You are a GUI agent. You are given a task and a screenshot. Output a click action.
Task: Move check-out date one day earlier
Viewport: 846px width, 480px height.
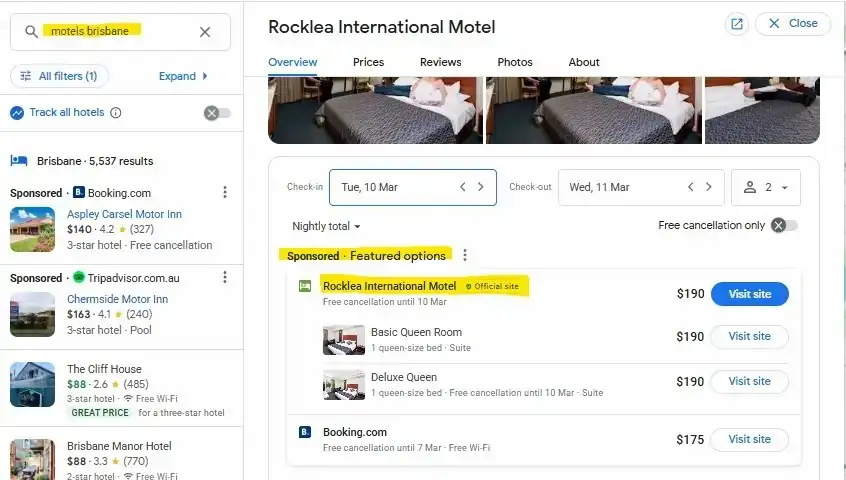691,187
